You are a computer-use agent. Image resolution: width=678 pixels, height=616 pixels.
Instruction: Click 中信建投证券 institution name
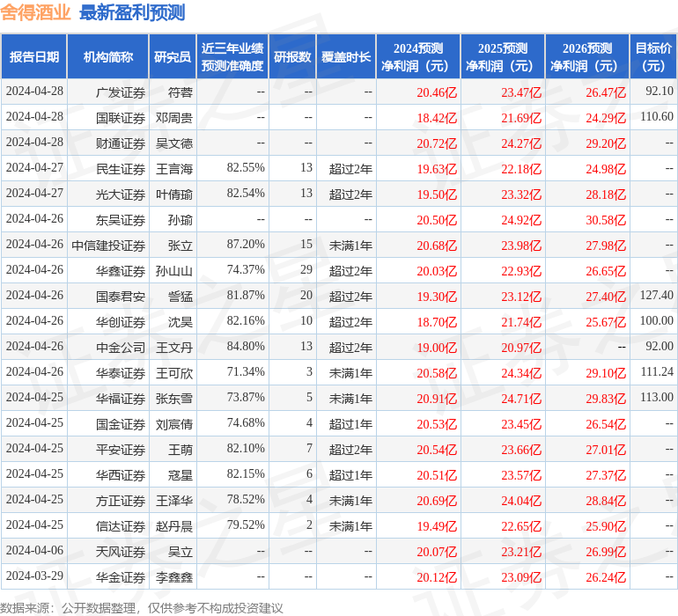click(108, 246)
